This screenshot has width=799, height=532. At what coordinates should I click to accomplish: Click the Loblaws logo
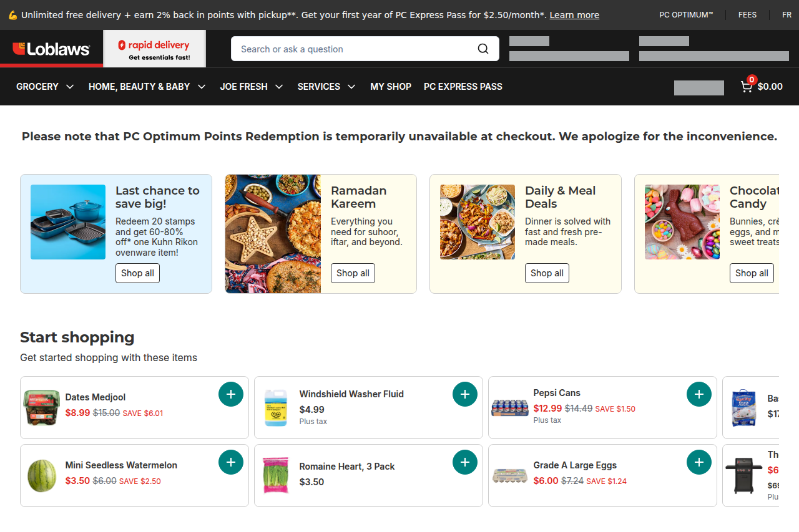coord(50,48)
